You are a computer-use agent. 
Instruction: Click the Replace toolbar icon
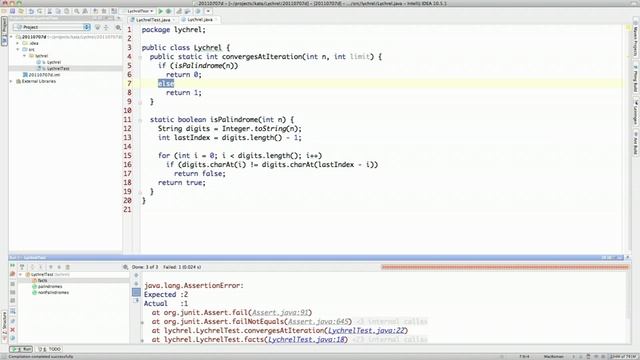(x=85, y=11)
